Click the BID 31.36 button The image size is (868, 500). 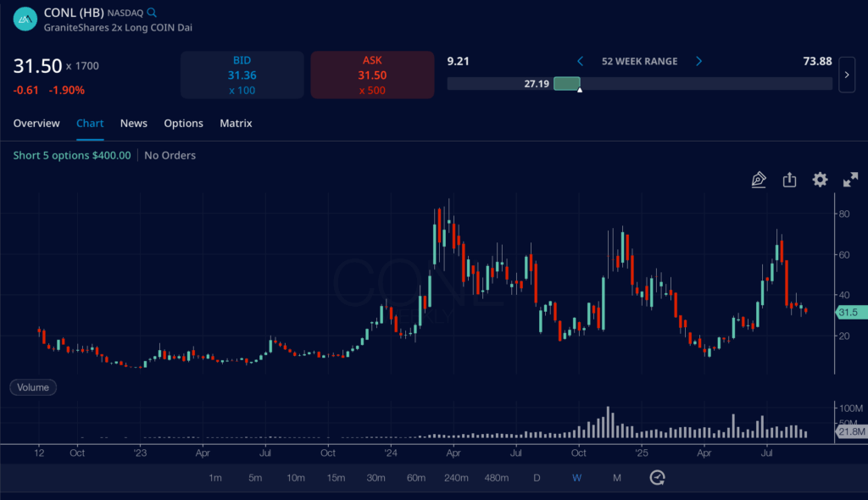tap(242, 75)
